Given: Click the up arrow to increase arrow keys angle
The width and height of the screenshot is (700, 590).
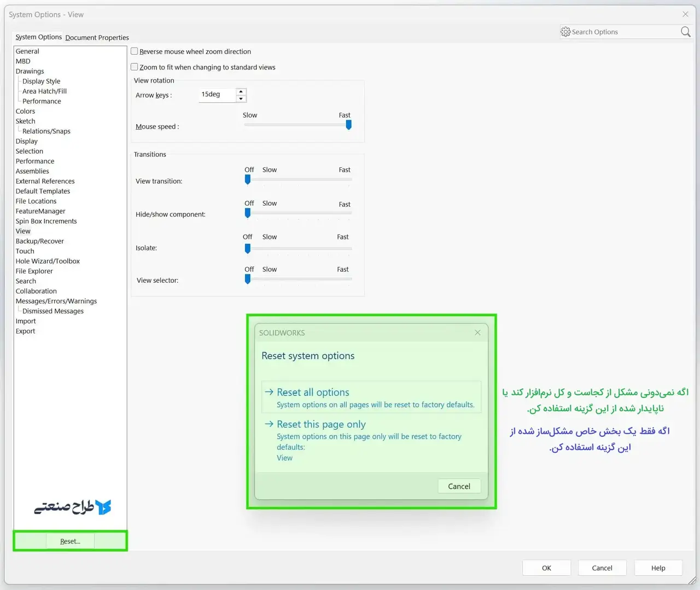Looking at the screenshot, I should (241, 92).
